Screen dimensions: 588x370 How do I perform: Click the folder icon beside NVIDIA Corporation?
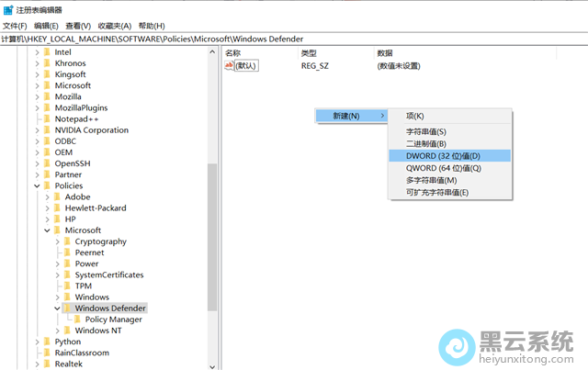point(46,130)
